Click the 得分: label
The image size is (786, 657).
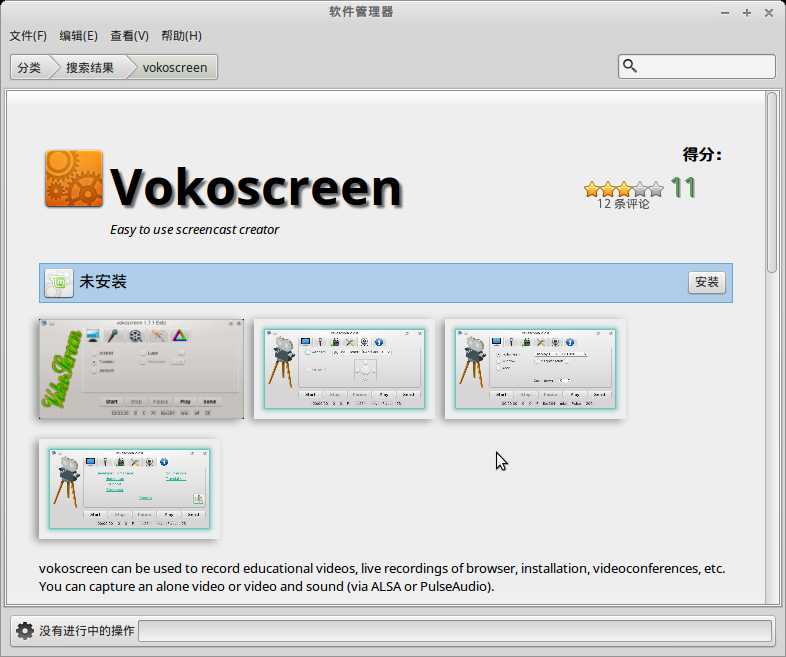(x=702, y=154)
